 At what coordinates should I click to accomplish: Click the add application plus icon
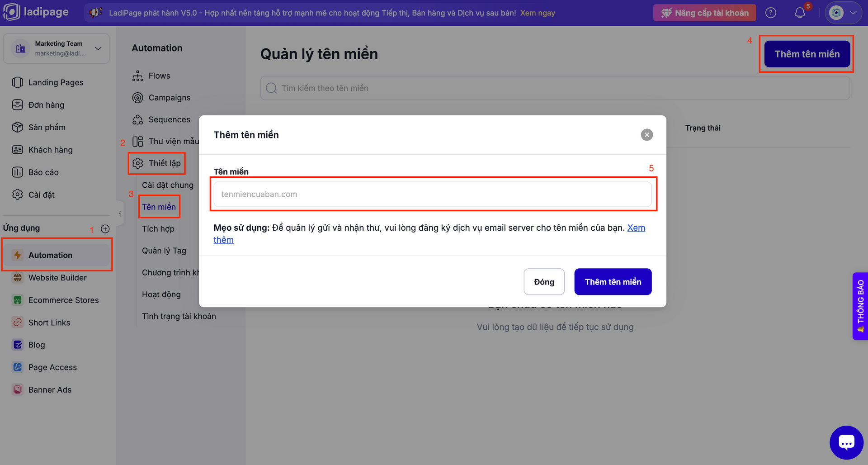click(x=105, y=229)
